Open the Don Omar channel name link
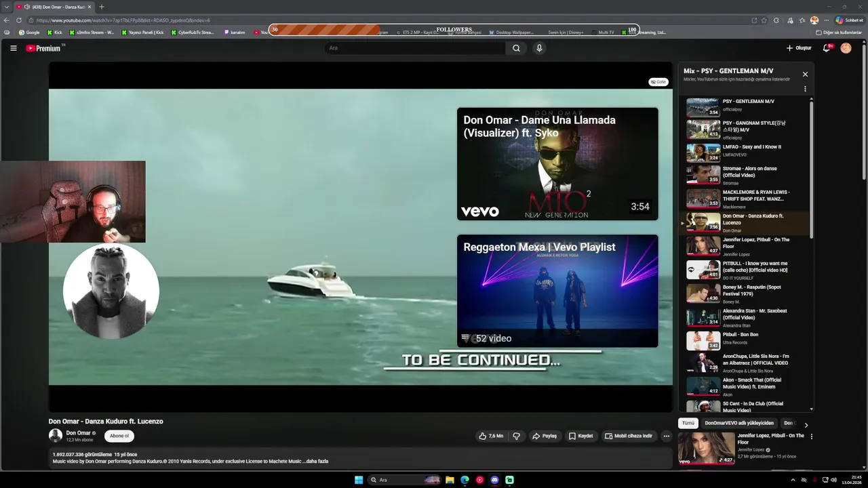The image size is (868, 488). [x=78, y=433]
